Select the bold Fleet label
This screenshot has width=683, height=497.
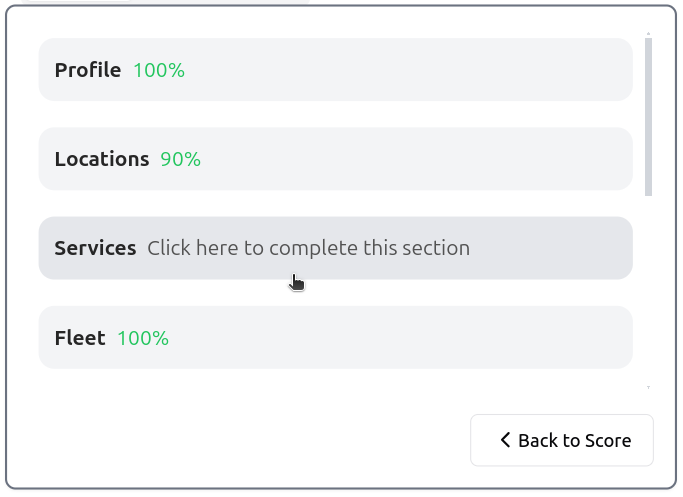(80, 338)
